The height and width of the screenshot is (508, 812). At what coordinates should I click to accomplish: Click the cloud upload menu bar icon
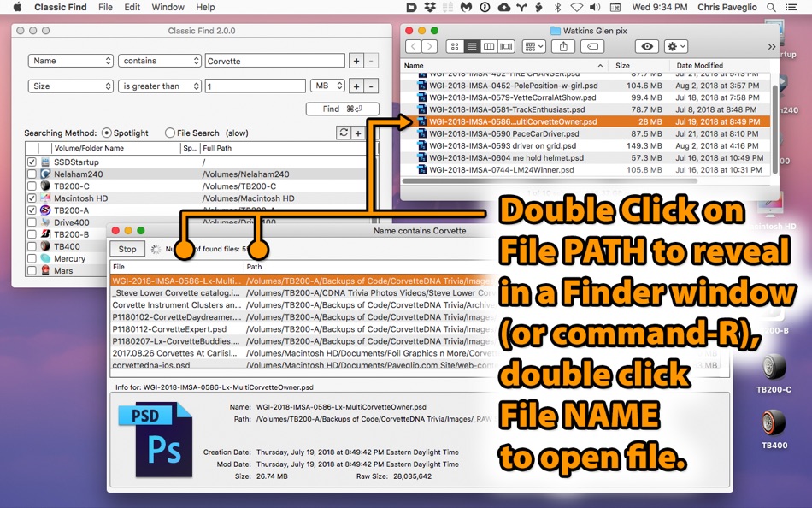(503, 7)
